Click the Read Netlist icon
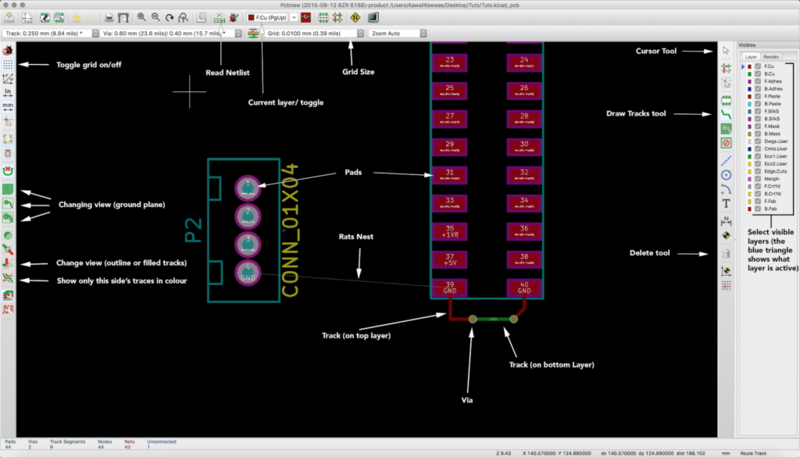Screen dimensions: 800x457 tap(218, 18)
